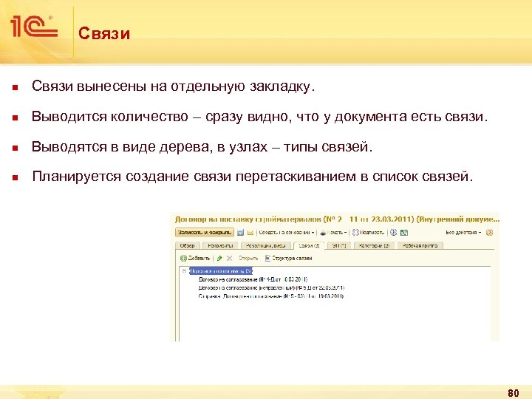Viewport: 532px width, 399px height.
Task: Switch to the 'Категории (2)' tab
Action: pos(374,245)
